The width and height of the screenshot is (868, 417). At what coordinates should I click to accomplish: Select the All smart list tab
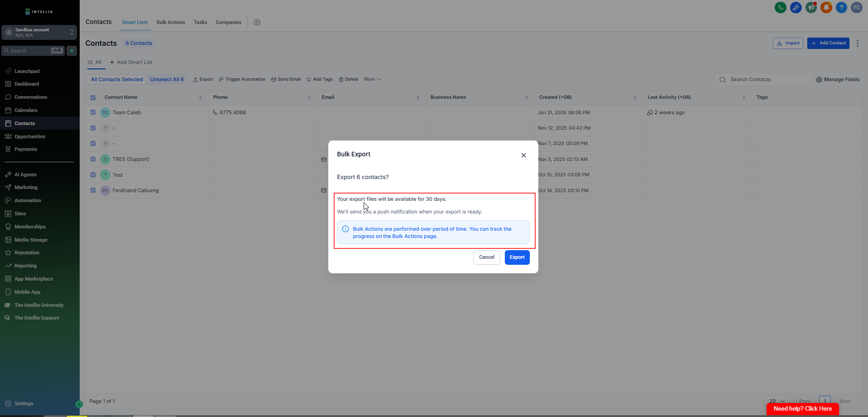[95, 62]
